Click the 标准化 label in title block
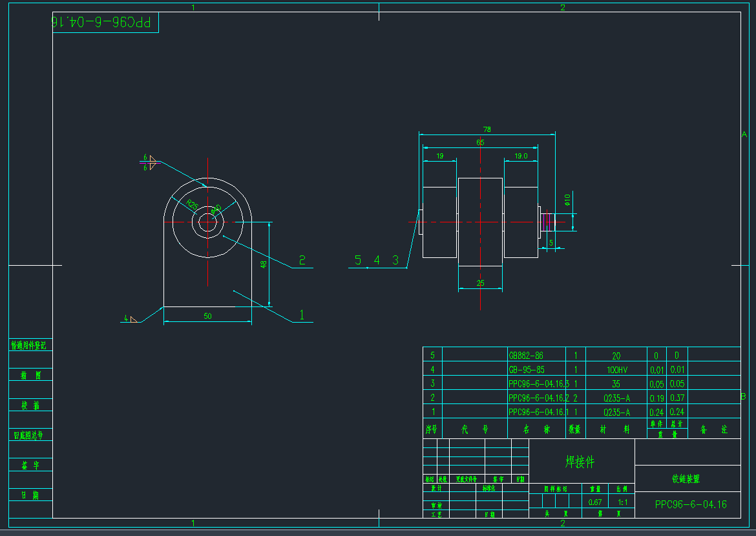The image size is (756, 536). point(489,488)
